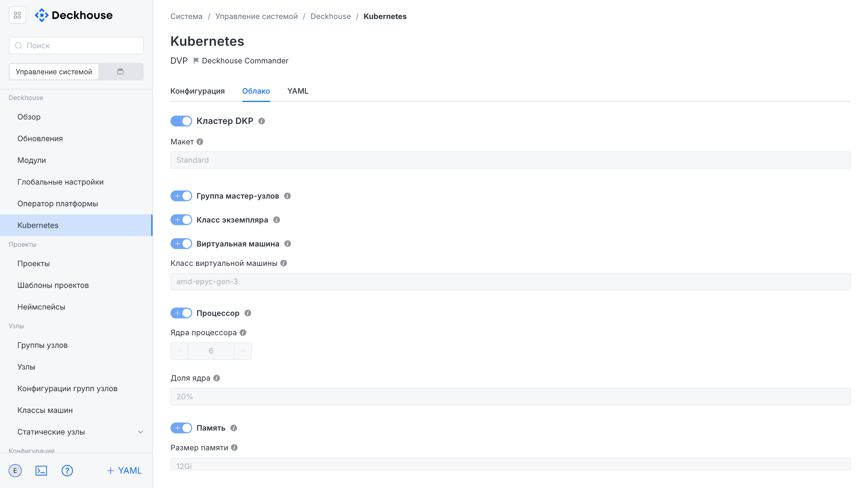Screen dimensions: 868x488
Task: Switch to the Облако tab
Action: (256, 91)
